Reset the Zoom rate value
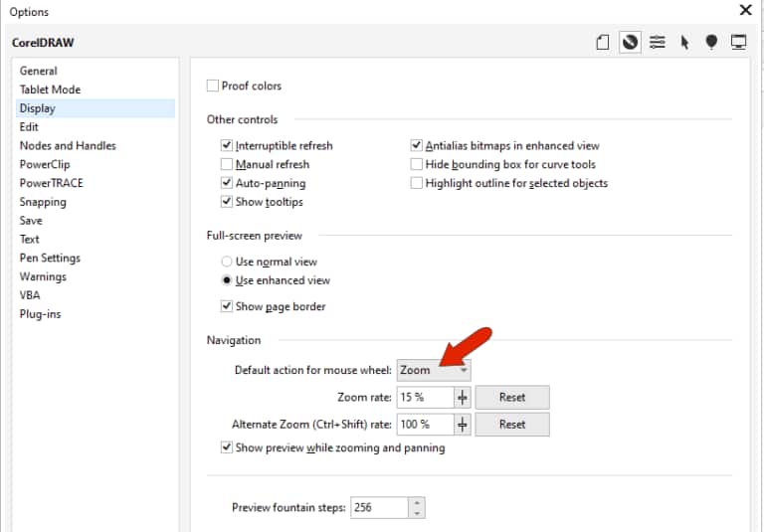The height and width of the screenshot is (532, 764). [x=511, y=397]
